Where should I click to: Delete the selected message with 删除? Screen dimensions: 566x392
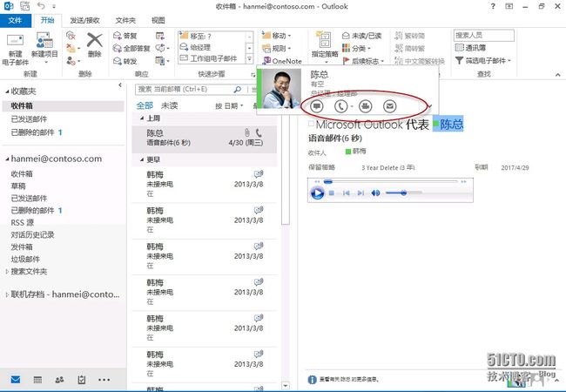[95, 44]
